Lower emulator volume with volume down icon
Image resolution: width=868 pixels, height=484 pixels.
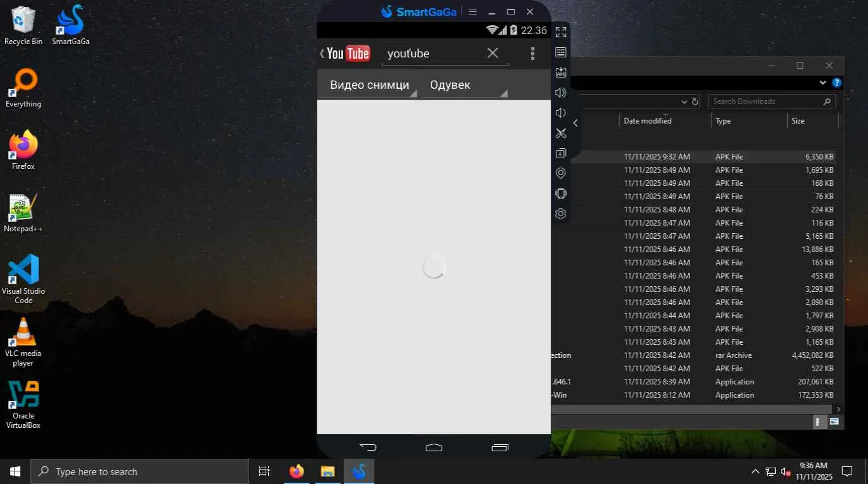[x=561, y=113]
